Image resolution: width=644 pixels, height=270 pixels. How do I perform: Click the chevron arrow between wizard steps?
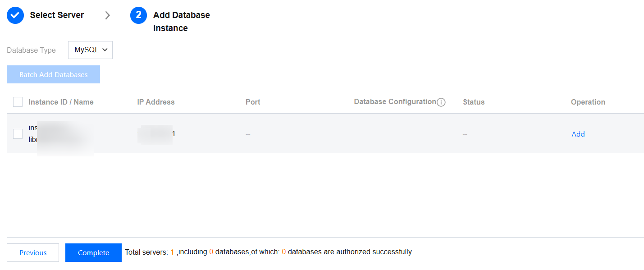(x=107, y=15)
